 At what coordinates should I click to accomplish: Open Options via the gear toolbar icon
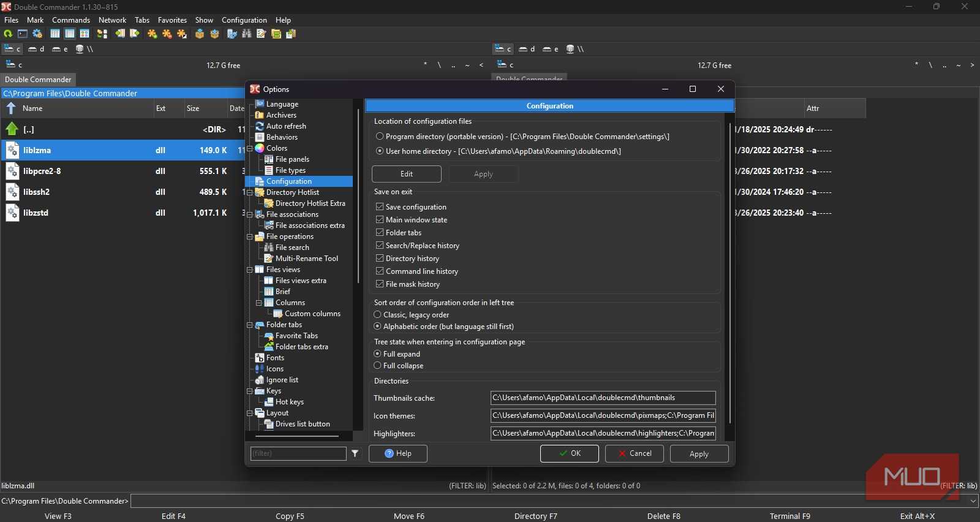[x=37, y=34]
